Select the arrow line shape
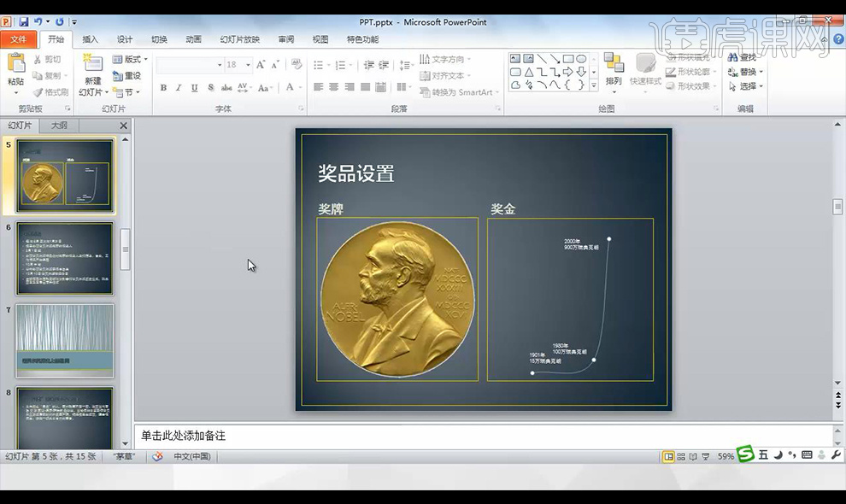Screen dimensions: 846x504 point(555,59)
